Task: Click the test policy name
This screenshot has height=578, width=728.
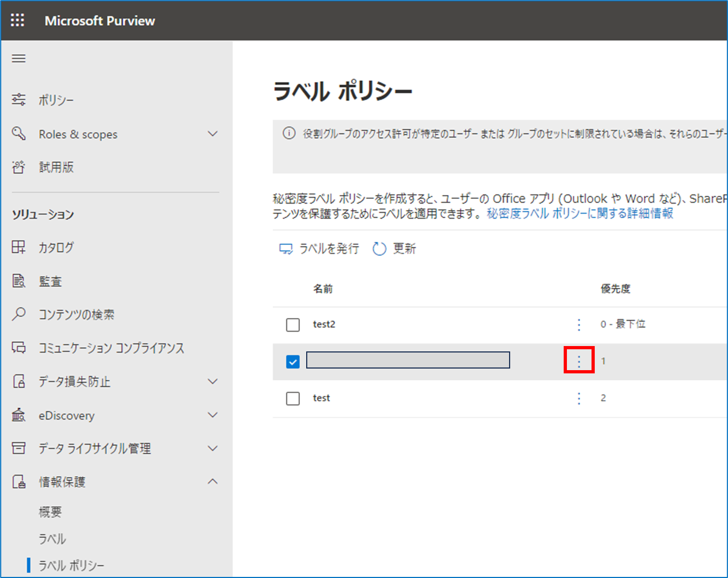Action: (x=322, y=398)
